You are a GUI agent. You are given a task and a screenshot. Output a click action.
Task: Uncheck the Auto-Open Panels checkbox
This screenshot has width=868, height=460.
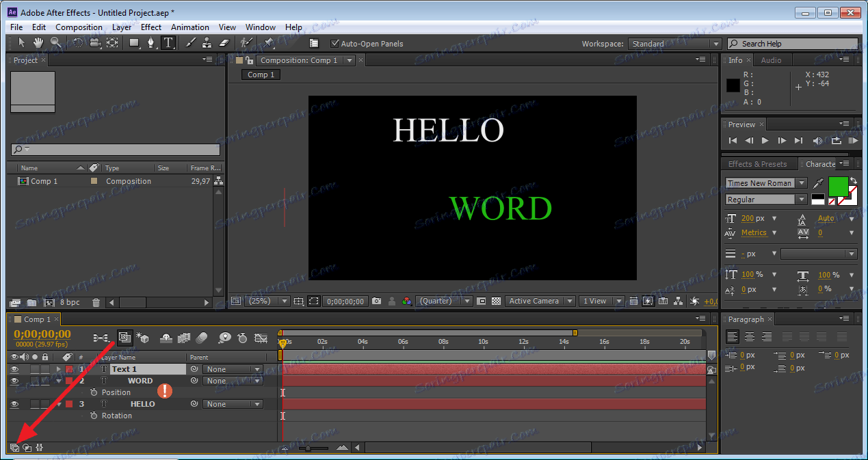click(335, 44)
